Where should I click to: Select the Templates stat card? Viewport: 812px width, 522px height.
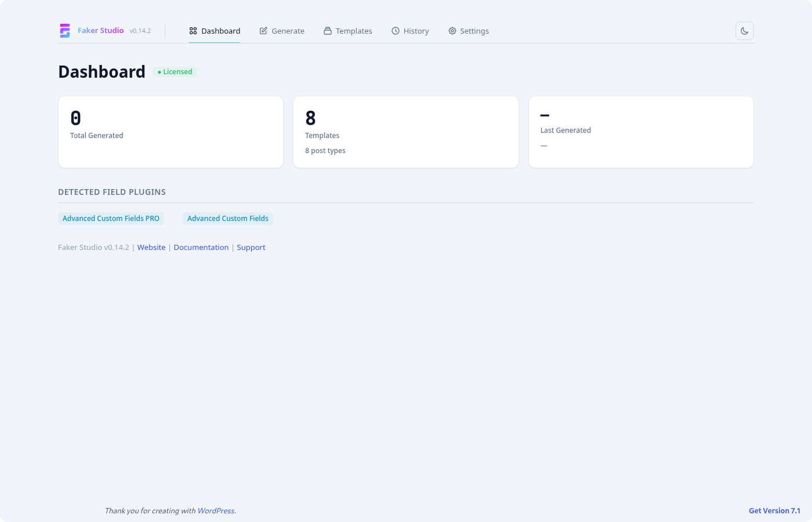pyautogui.click(x=406, y=132)
